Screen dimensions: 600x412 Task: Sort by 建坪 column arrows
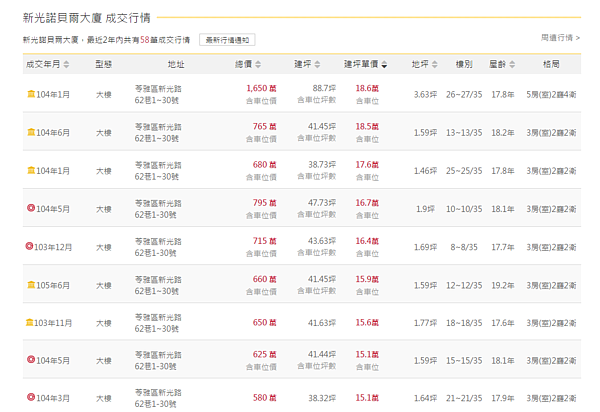pos(317,64)
